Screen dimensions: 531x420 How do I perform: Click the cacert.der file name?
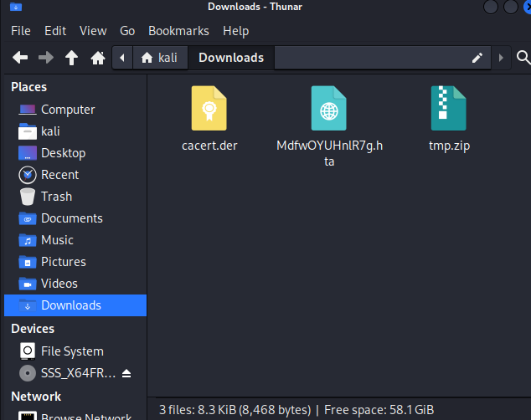[209, 146]
